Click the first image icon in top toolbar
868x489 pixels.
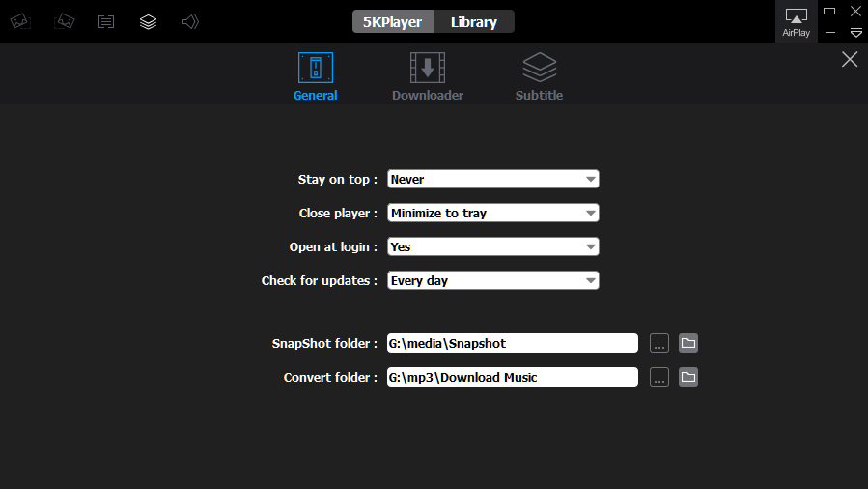coord(20,21)
